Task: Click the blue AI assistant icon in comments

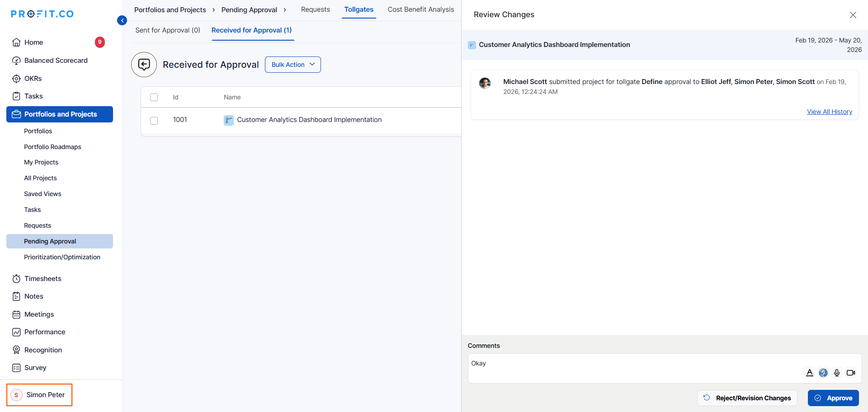Action: (x=823, y=373)
